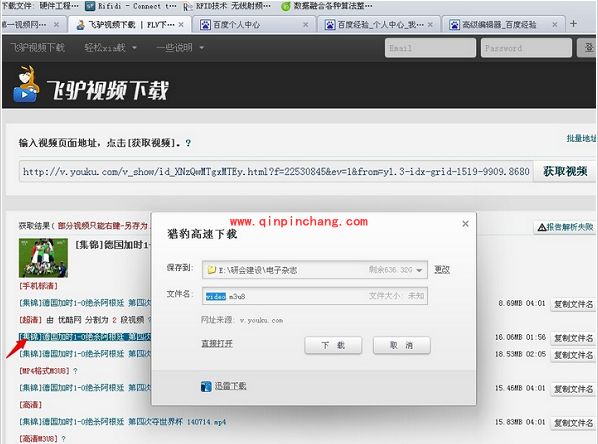Click 报告解析失败 button
Viewport: 598px width, 444px height.
565,227
